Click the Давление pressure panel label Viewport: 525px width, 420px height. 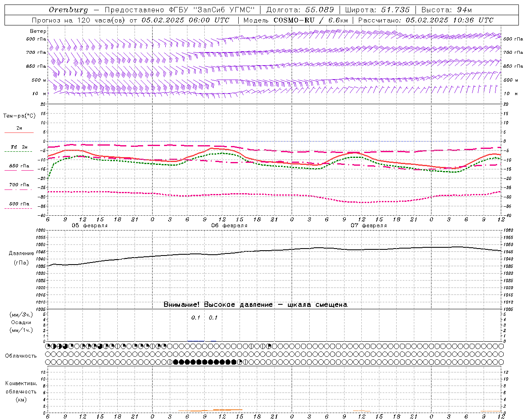coord(21,253)
